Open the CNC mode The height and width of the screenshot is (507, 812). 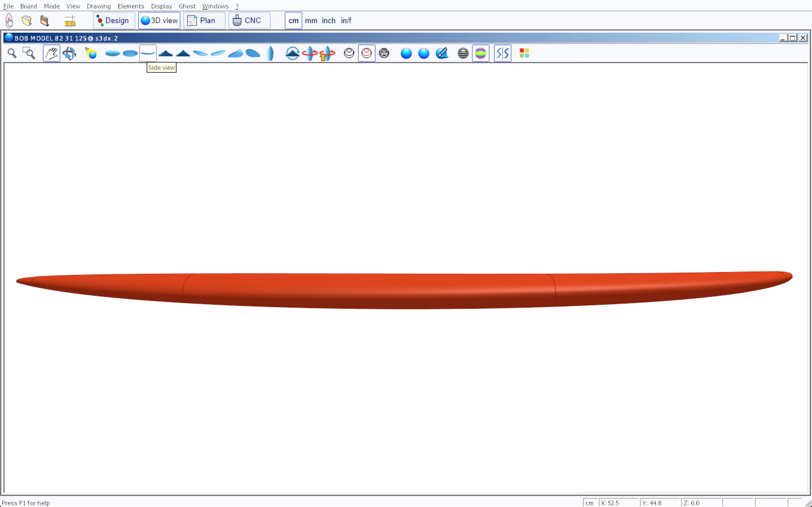coord(249,21)
